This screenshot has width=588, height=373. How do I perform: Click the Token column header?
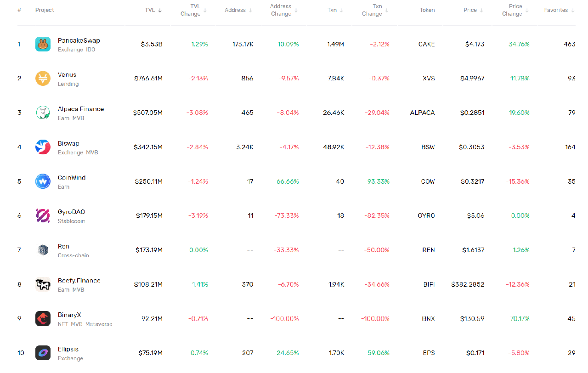[x=427, y=10]
